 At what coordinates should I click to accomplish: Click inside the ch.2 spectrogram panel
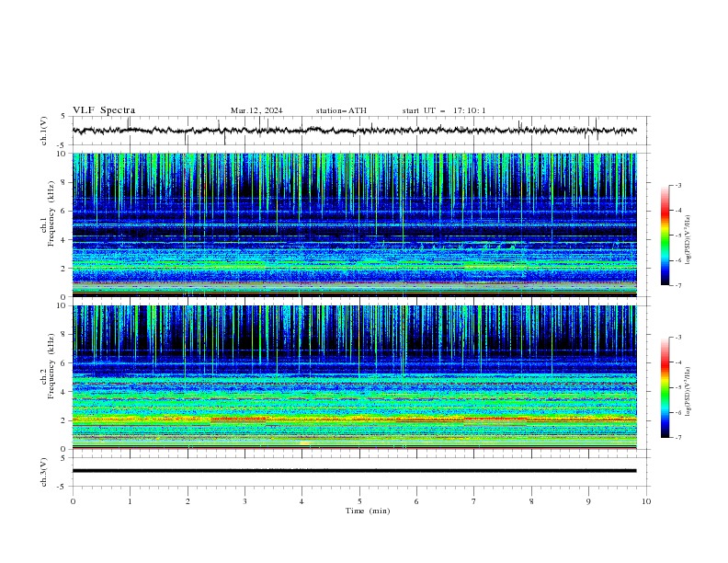coord(355,377)
